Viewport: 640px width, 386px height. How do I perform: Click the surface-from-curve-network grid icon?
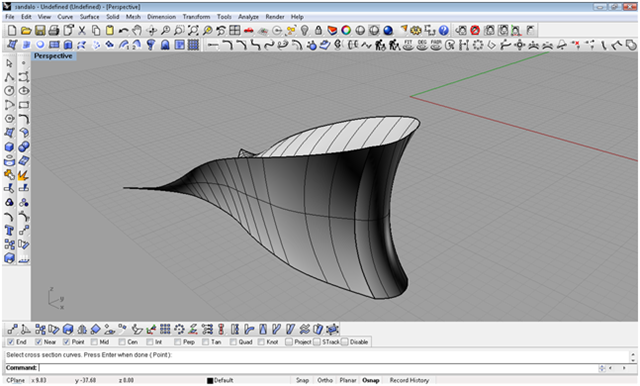click(x=193, y=45)
